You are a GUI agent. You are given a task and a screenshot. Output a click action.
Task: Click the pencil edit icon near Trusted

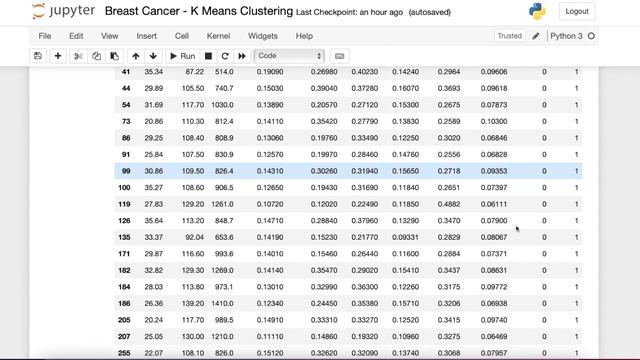point(536,36)
